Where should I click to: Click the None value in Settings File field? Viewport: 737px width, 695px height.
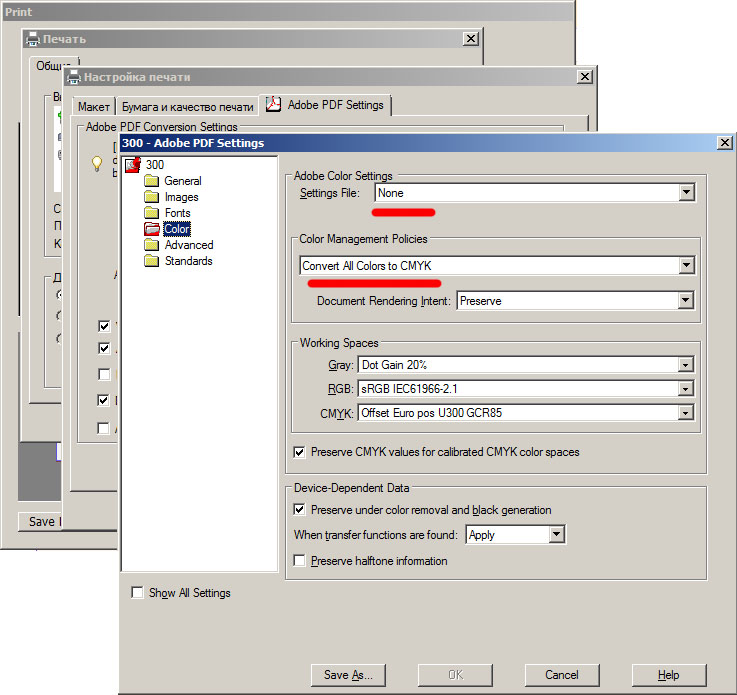point(391,193)
